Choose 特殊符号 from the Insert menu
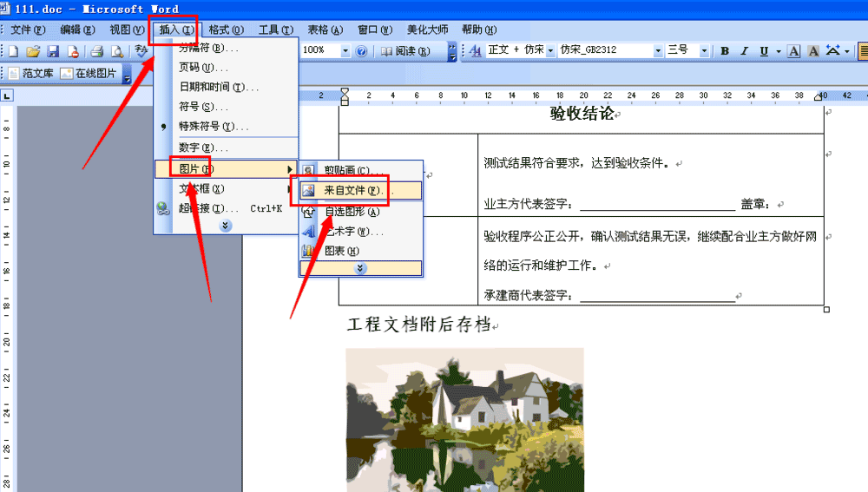This screenshot has height=492, width=868. [227, 127]
